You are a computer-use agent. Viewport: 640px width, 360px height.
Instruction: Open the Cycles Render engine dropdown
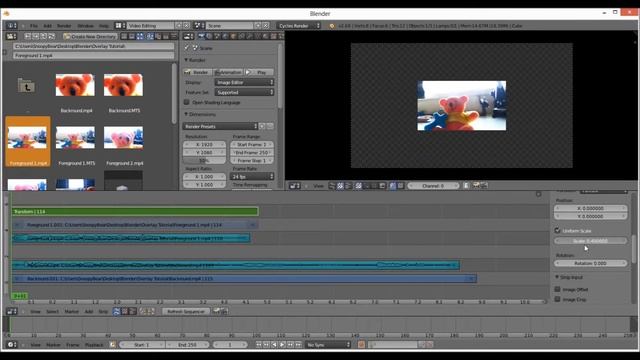299,25
